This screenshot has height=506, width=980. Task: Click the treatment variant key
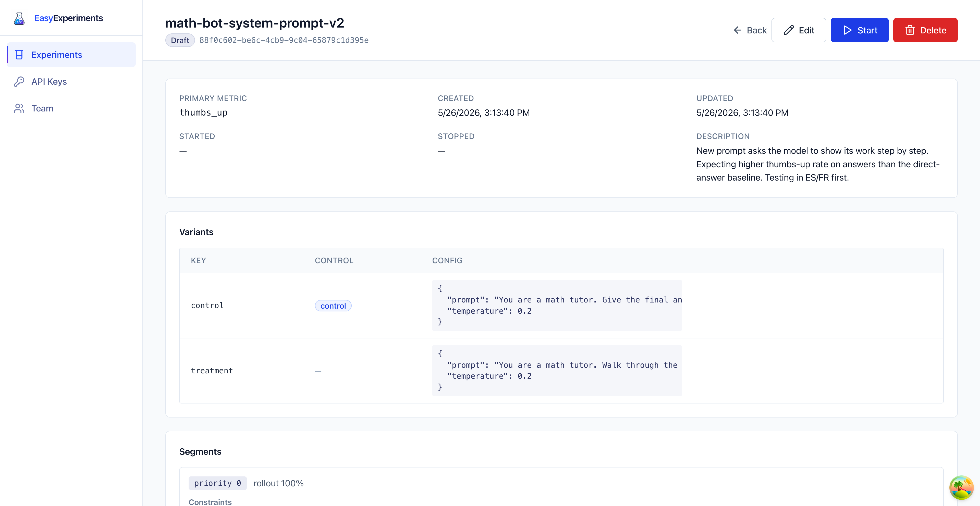pyautogui.click(x=212, y=371)
